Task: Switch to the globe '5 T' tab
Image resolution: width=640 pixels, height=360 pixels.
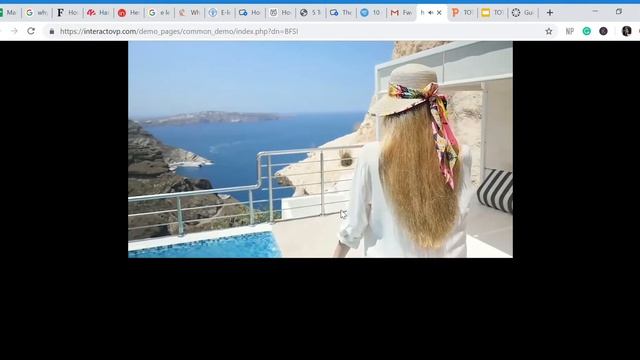Action: pyautogui.click(x=311, y=13)
